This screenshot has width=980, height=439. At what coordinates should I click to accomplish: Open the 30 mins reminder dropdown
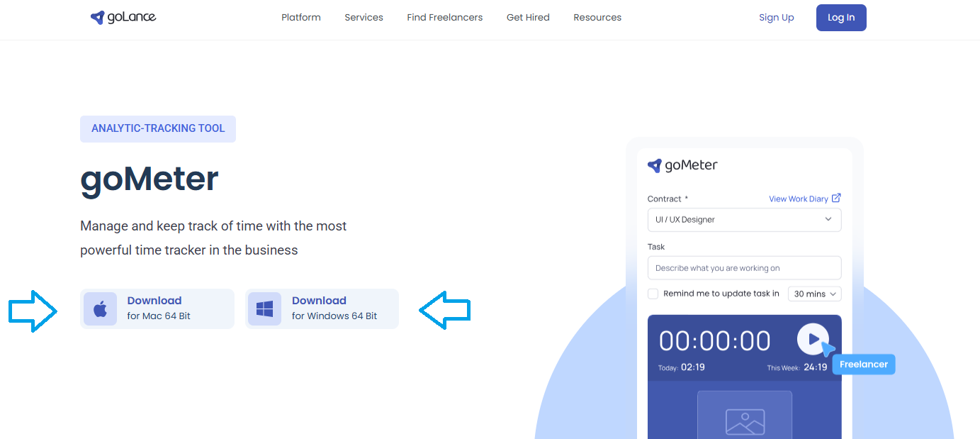(x=814, y=294)
